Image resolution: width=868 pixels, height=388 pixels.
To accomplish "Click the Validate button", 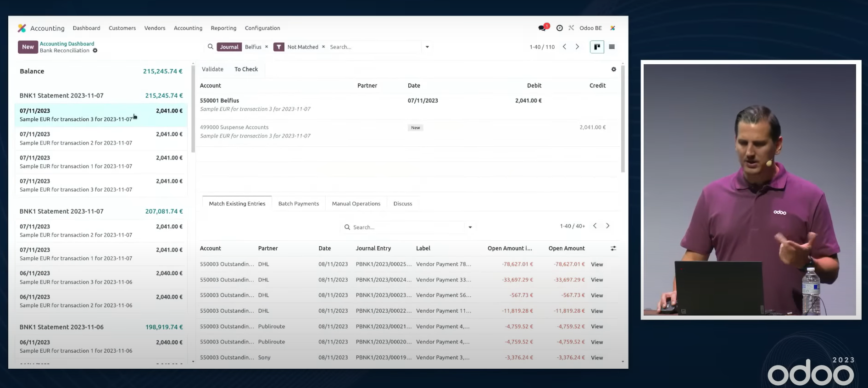I will pyautogui.click(x=212, y=69).
